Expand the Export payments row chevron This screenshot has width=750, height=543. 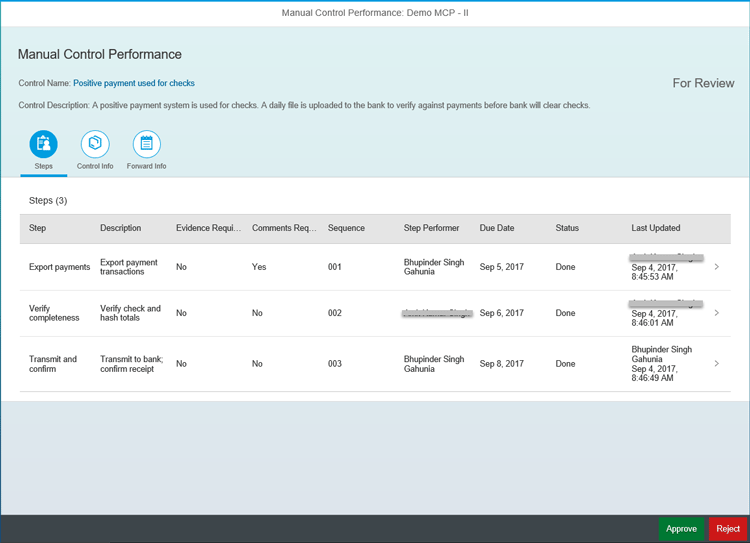pyautogui.click(x=716, y=267)
